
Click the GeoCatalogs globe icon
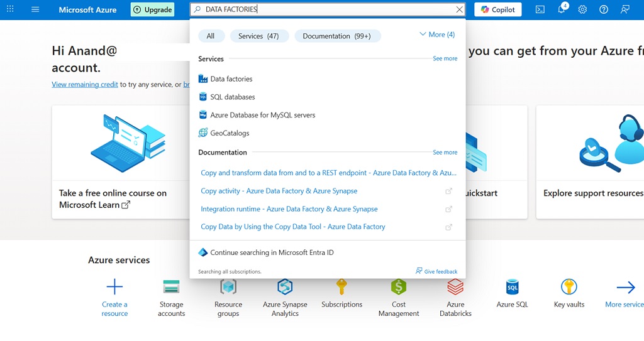[203, 133]
